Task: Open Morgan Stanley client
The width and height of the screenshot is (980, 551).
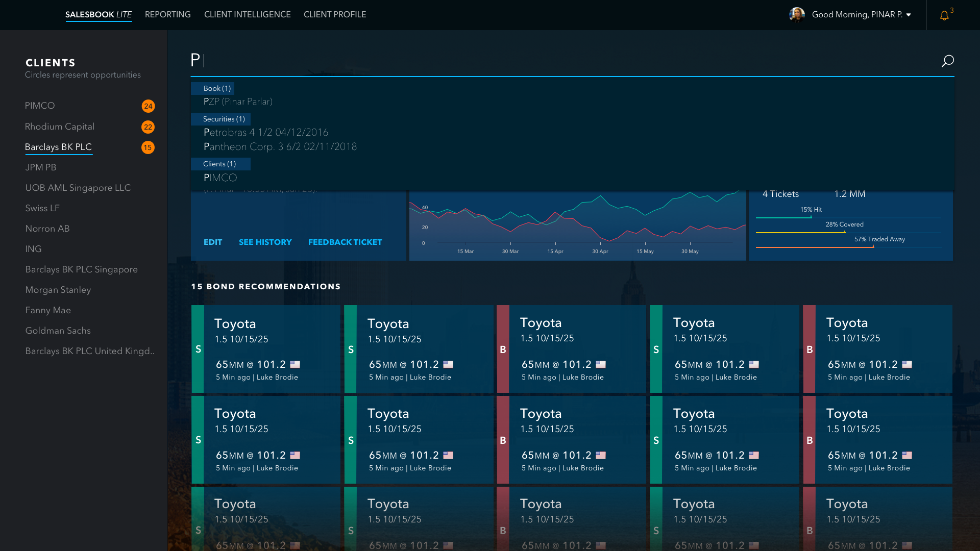Action: pyautogui.click(x=58, y=290)
